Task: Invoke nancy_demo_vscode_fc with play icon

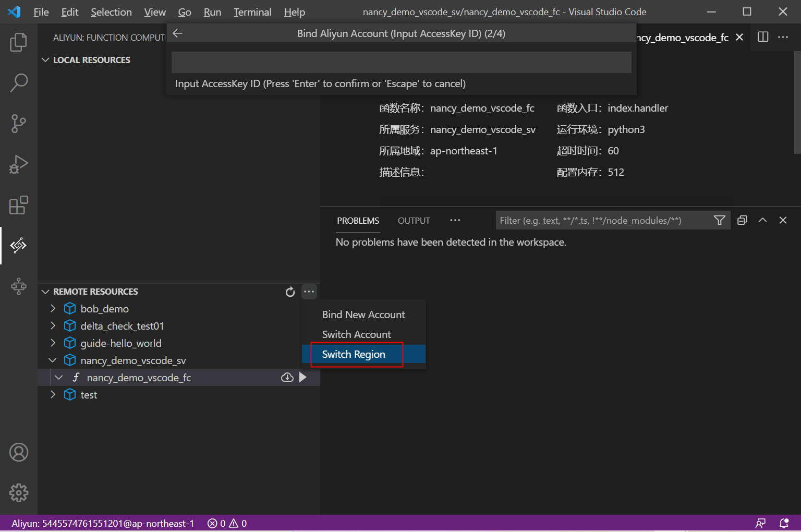Action: point(303,377)
